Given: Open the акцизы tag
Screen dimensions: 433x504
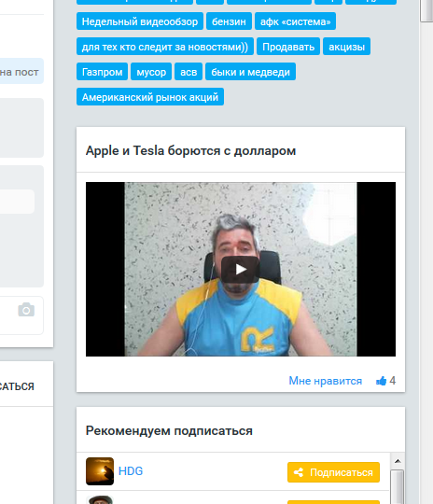Looking at the screenshot, I should (x=346, y=47).
